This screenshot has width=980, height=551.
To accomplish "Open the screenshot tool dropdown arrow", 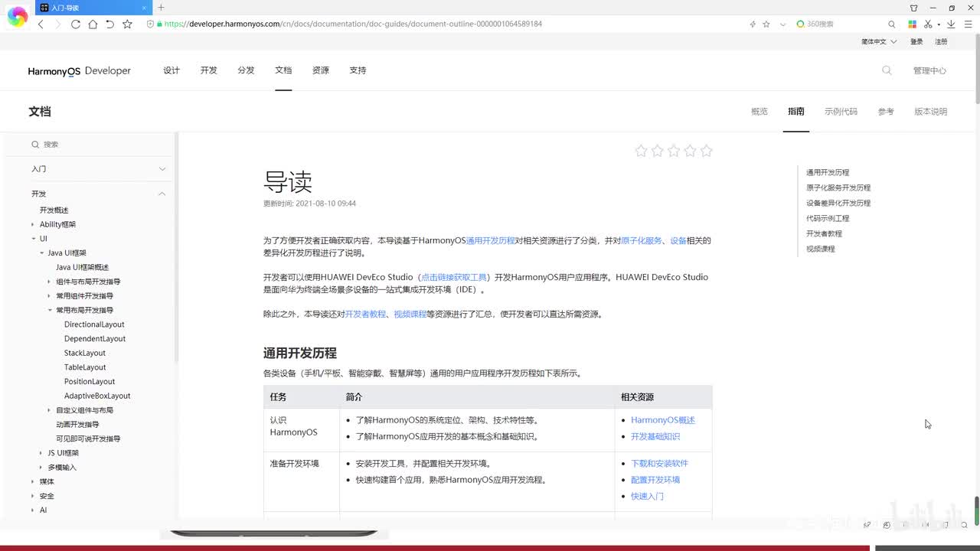I will click(x=939, y=24).
